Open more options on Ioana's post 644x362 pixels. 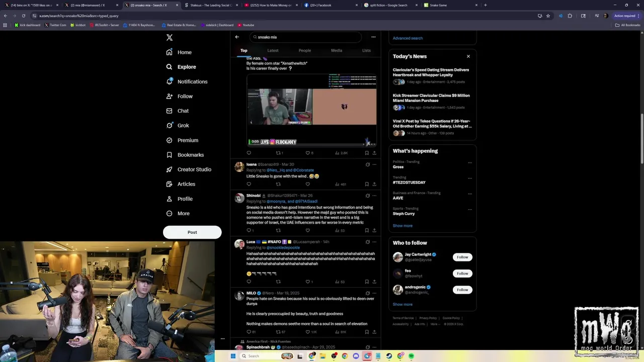[x=374, y=164]
